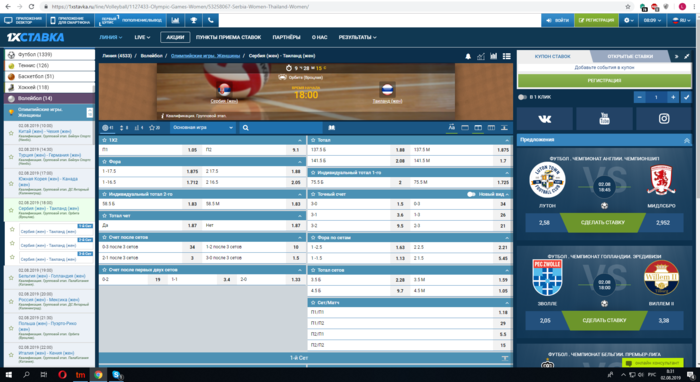Open Skype from the Windows taskbar
700x382 pixels.
click(116, 374)
